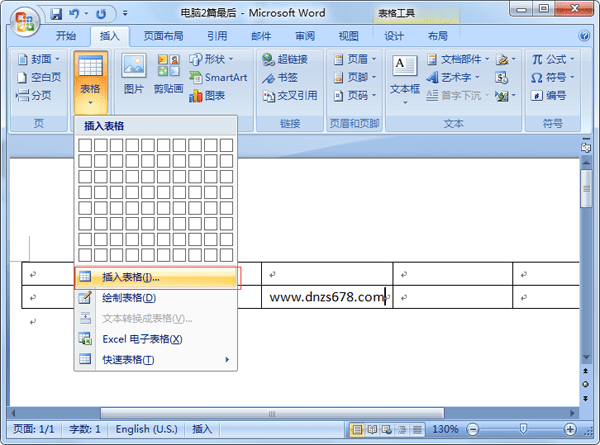Open table tools 布局 layout tab

point(438,36)
